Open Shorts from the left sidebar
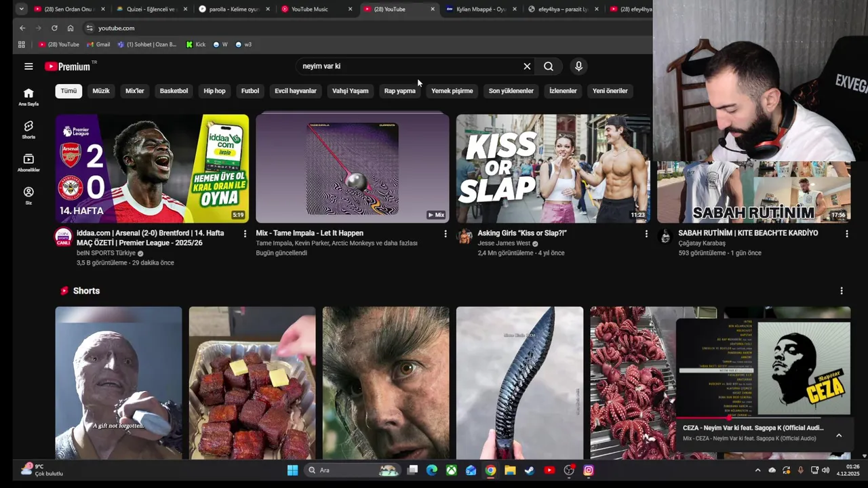This screenshot has width=868, height=488. pyautogui.click(x=28, y=130)
